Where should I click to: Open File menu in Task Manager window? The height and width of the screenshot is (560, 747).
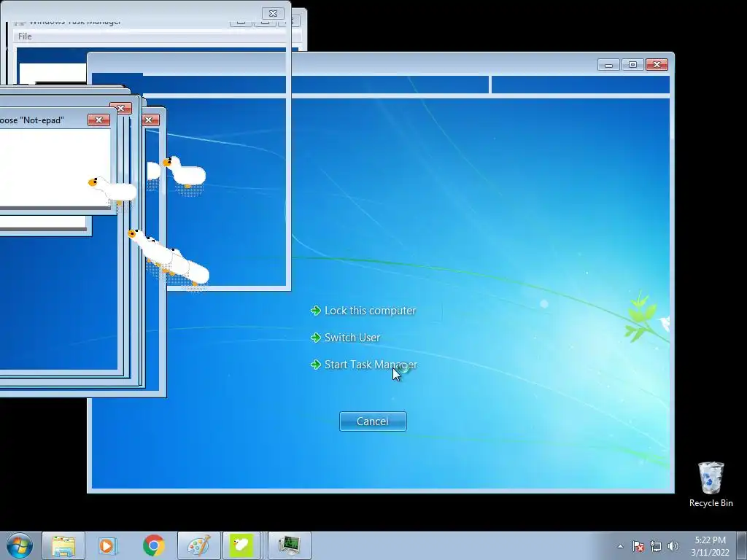[x=25, y=36]
